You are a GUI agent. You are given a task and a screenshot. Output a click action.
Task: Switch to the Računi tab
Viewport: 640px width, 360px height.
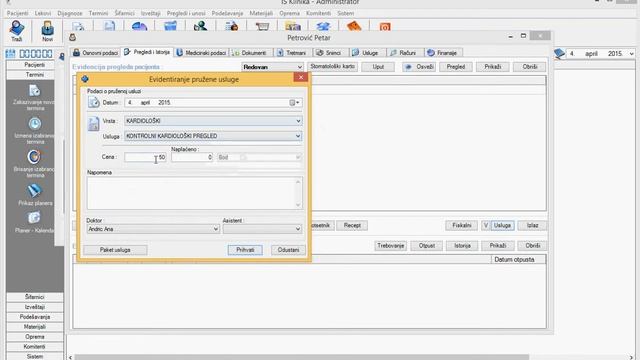[403, 53]
